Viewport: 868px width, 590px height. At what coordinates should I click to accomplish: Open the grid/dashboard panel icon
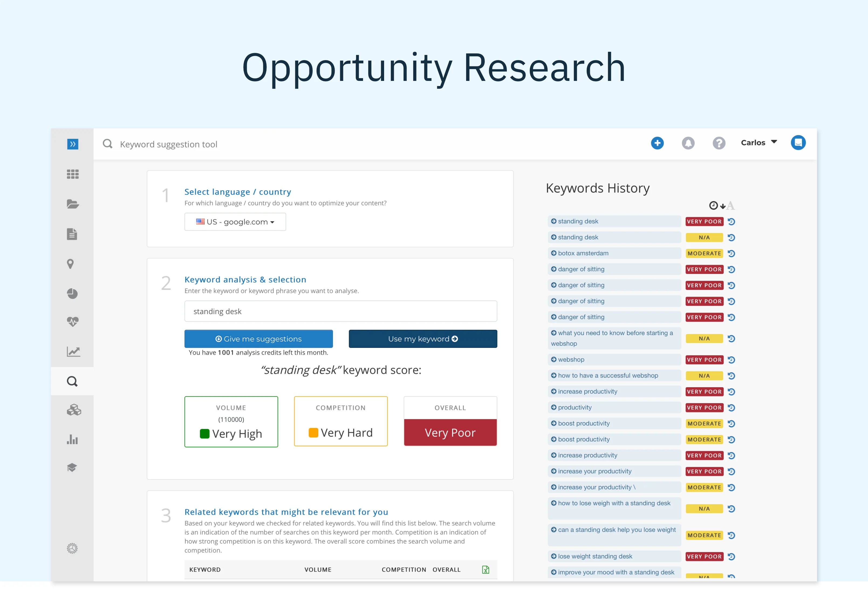[73, 174]
